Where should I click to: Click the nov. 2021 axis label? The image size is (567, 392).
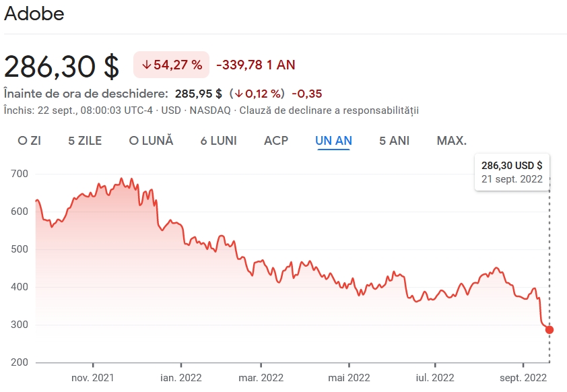(x=93, y=377)
